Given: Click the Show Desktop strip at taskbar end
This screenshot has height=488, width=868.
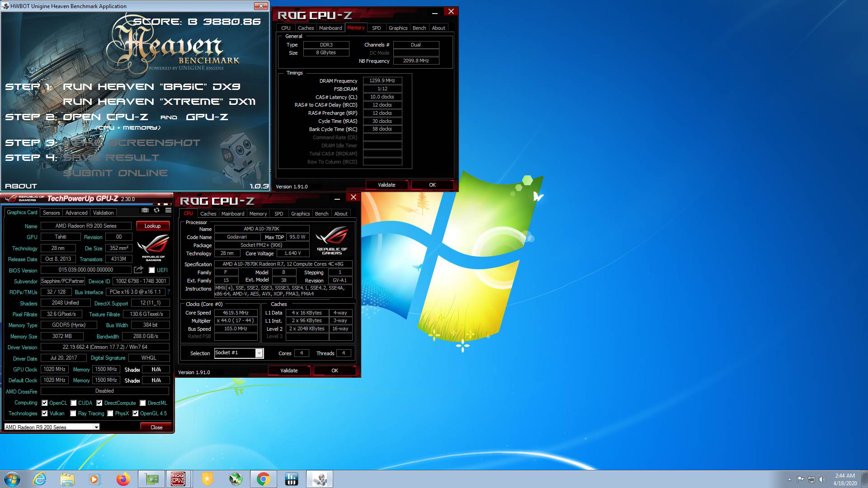Looking at the screenshot, I should coord(864,479).
